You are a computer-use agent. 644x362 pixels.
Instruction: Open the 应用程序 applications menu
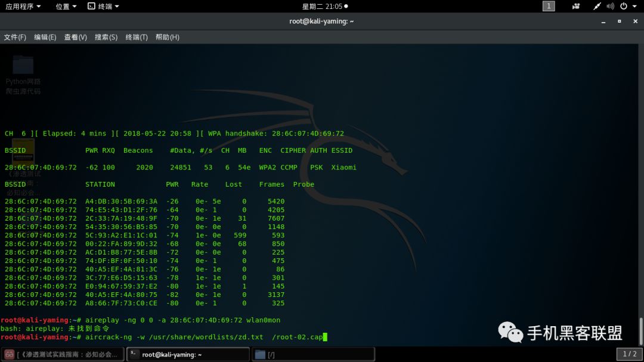[x=23, y=6]
